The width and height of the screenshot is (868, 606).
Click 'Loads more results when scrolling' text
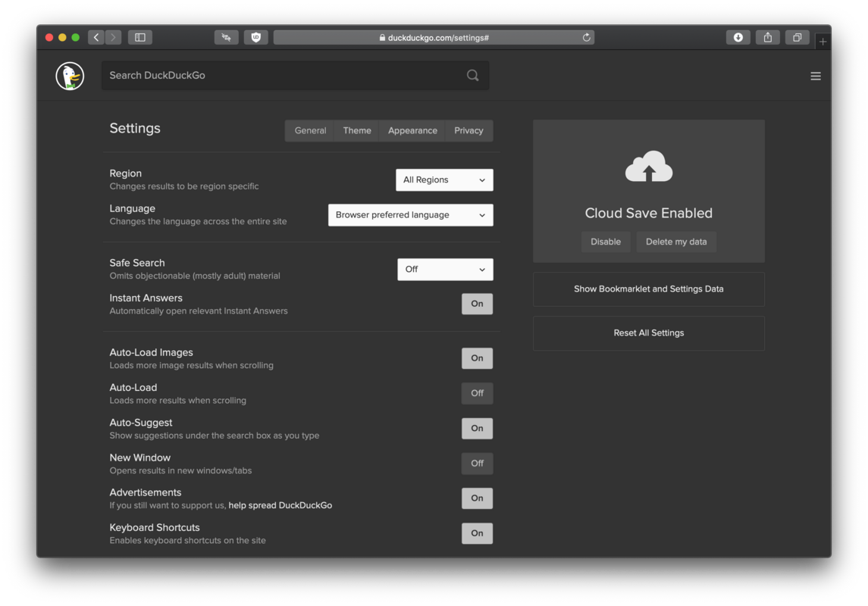(x=177, y=400)
